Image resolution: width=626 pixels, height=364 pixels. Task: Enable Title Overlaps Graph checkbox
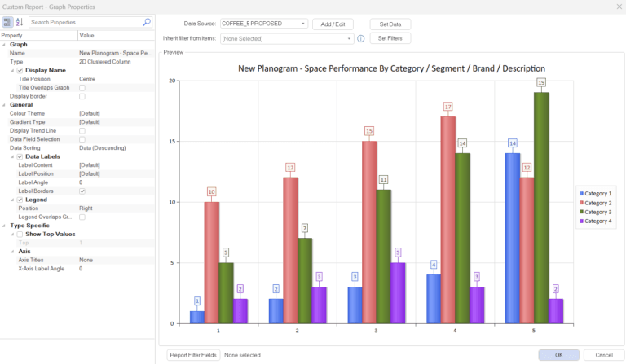82,88
